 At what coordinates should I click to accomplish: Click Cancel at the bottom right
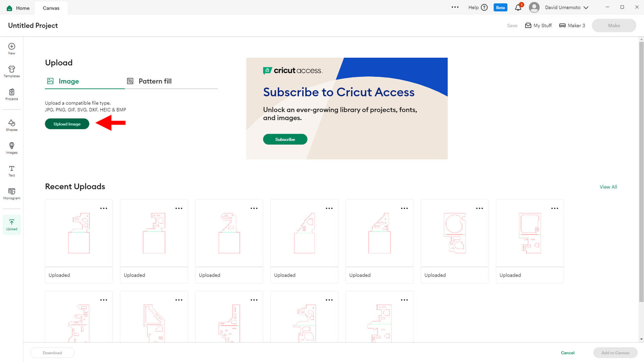(568, 353)
